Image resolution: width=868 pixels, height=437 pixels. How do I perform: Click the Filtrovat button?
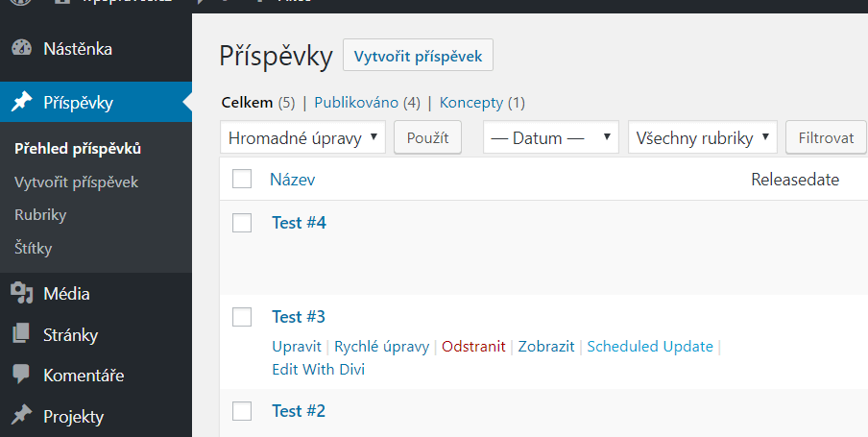pyautogui.click(x=826, y=137)
